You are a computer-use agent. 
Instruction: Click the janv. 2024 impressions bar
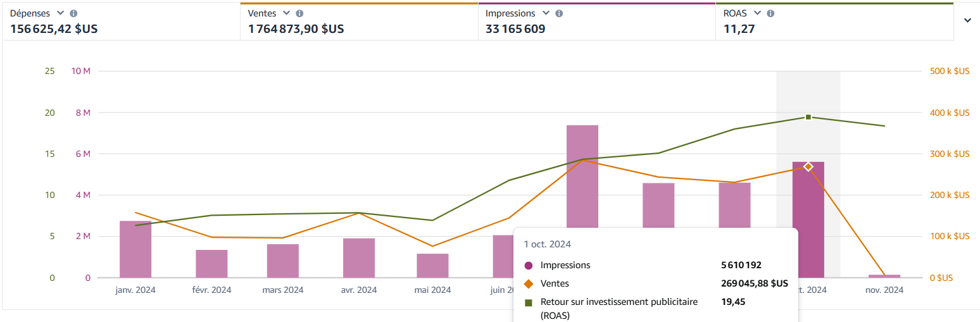(x=135, y=249)
